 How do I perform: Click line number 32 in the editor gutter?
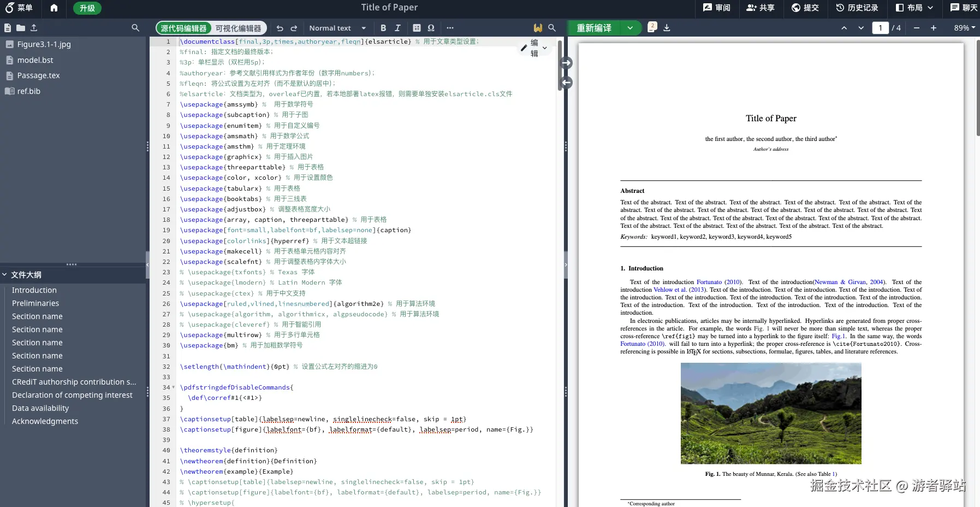point(166,367)
